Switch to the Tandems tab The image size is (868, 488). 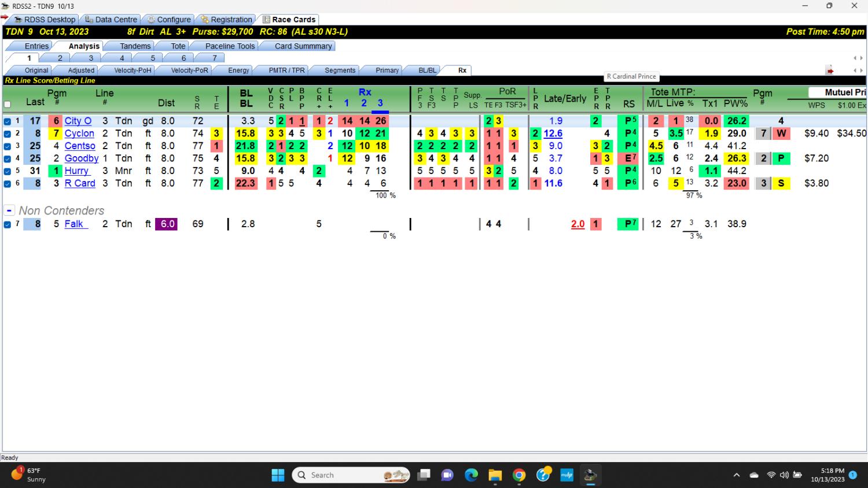pyautogui.click(x=135, y=46)
